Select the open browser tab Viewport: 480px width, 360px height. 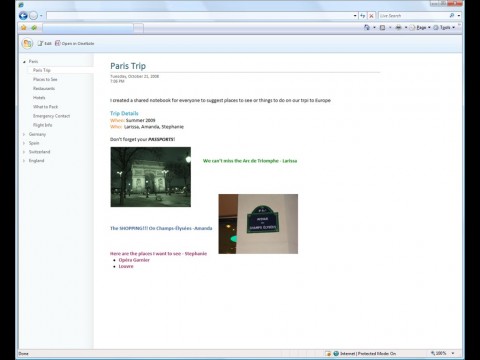(88, 28)
